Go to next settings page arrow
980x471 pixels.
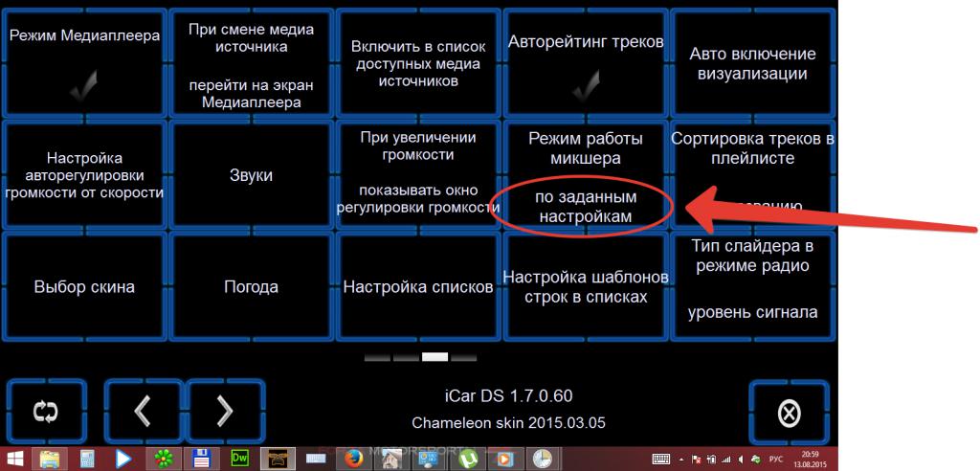225,411
